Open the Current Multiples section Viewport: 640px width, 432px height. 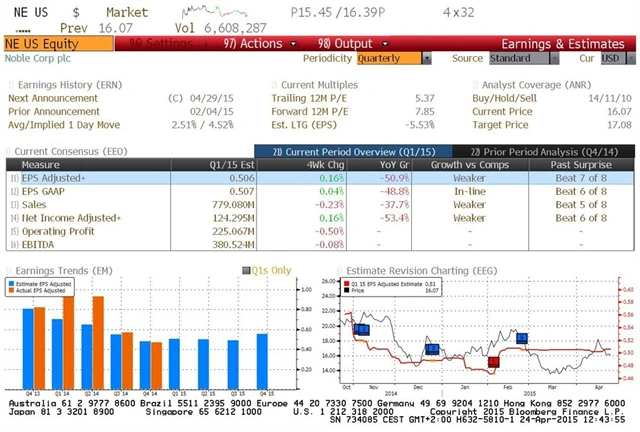coord(319,85)
